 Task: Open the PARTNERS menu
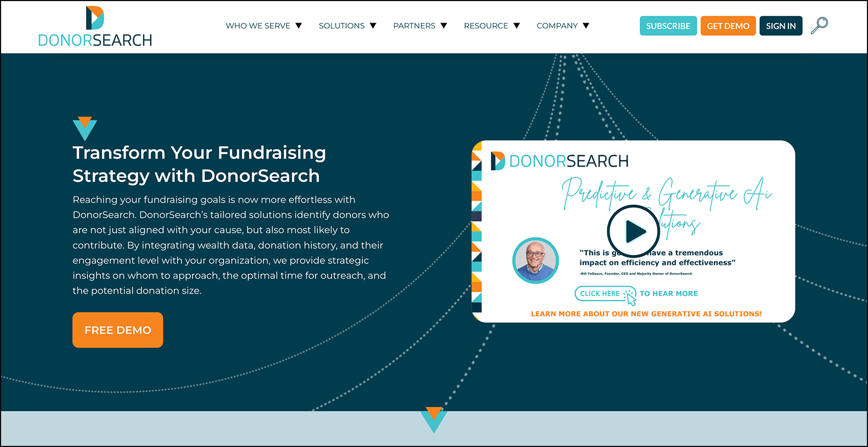point(414,26)
